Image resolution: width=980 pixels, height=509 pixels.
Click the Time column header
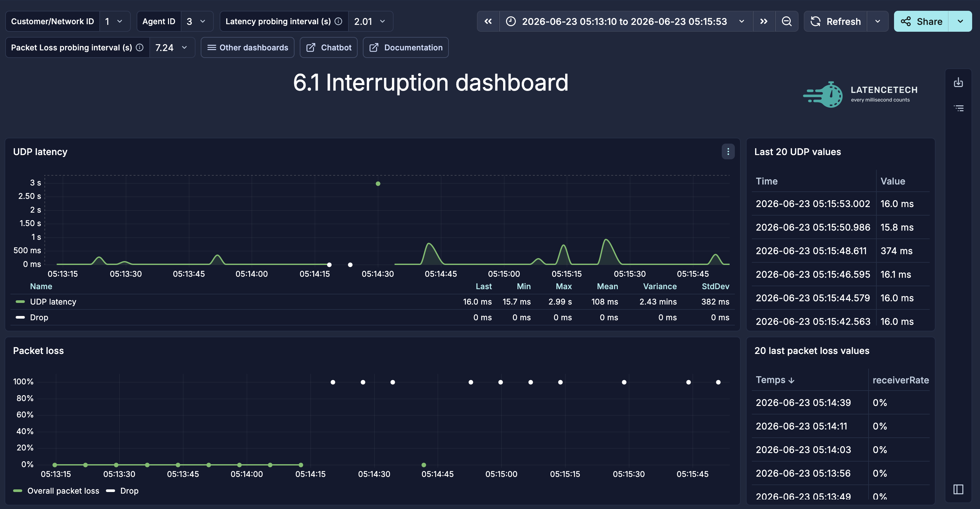tap(766, 181)
